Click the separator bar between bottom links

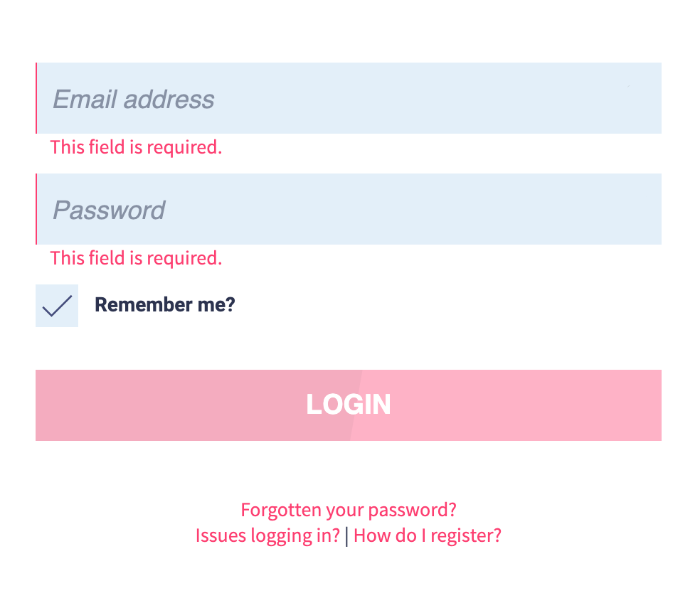(346, 536)
